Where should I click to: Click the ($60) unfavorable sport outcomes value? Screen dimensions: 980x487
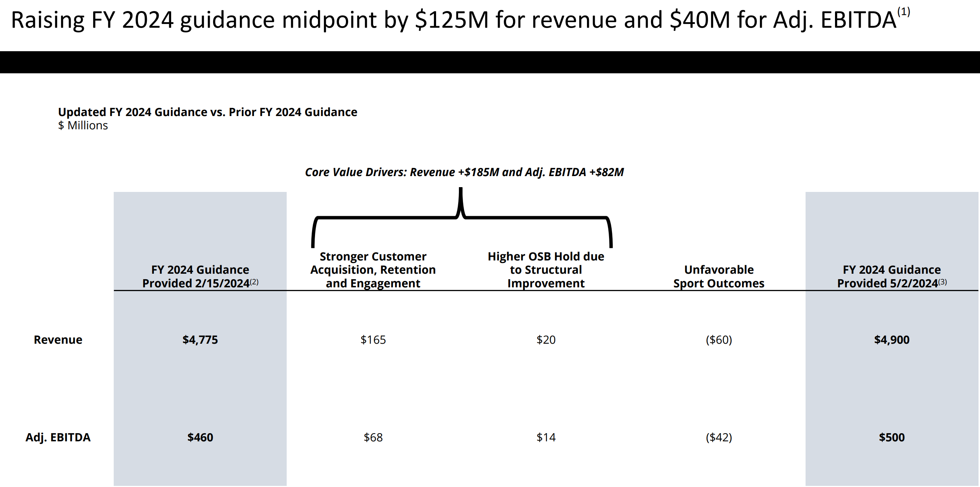click(x=719, y=340)
